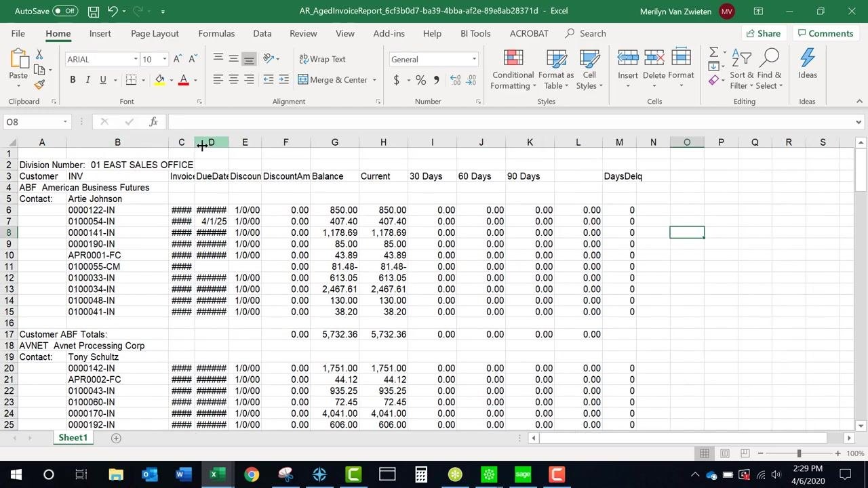Open File Explorer from the taskbar
Image resolution: width=868 pixels, height=488 pixels.
click(x=116, y=474)
